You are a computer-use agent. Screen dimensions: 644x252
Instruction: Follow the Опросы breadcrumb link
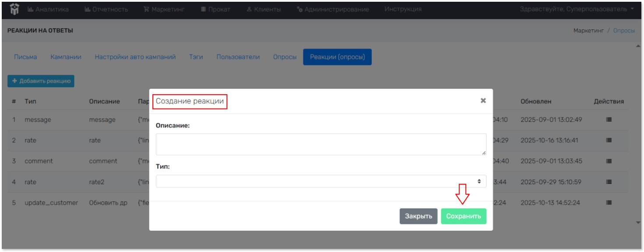[x=624, y=31]
